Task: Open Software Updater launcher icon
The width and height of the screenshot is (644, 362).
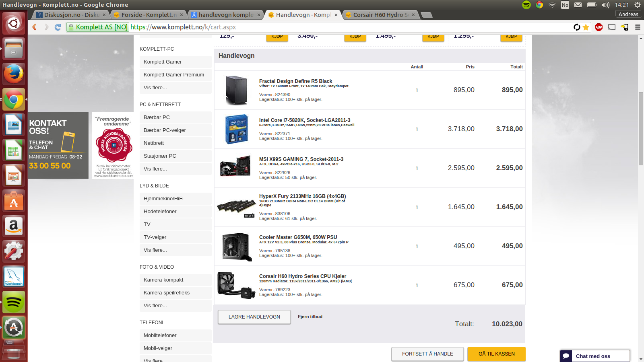Action: pyautogui.click(x=14, y=327)
